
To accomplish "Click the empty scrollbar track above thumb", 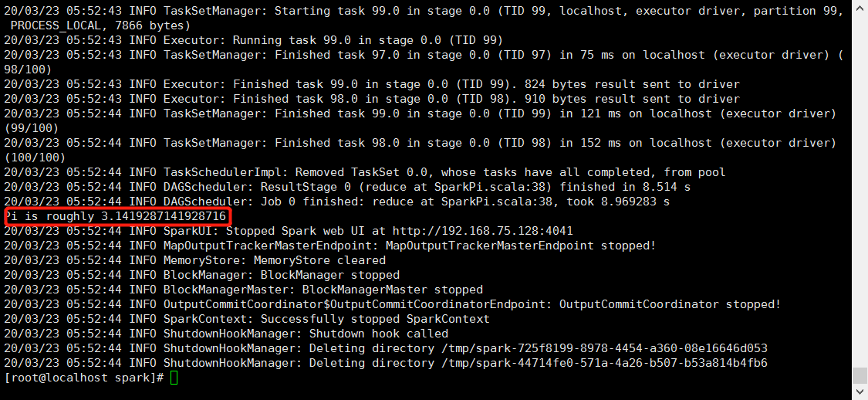I will 860,183.
